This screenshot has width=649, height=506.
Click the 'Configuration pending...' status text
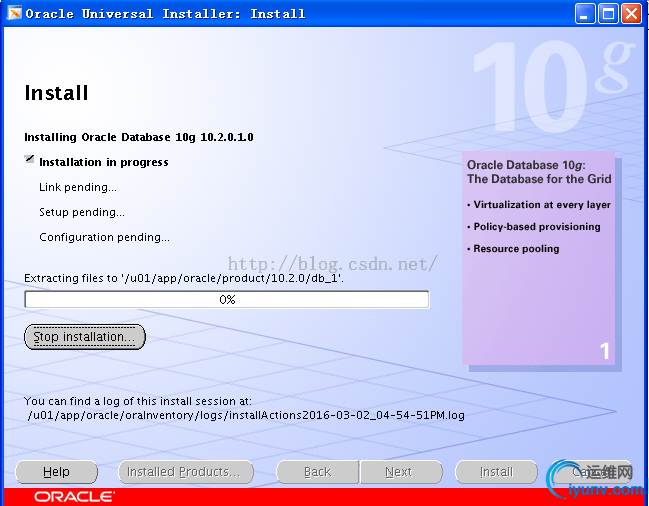(104, 237)
